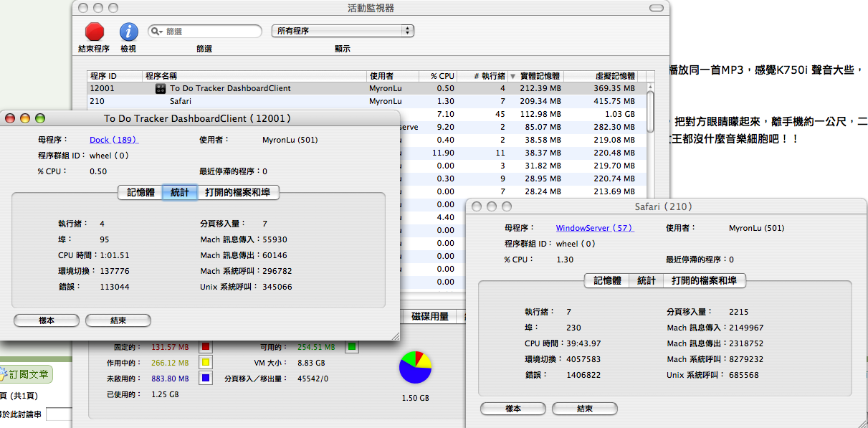The image size is (868, 428).
Task: Click the 345066 Unix 系統呼叫 value
Action: point(277,287)
